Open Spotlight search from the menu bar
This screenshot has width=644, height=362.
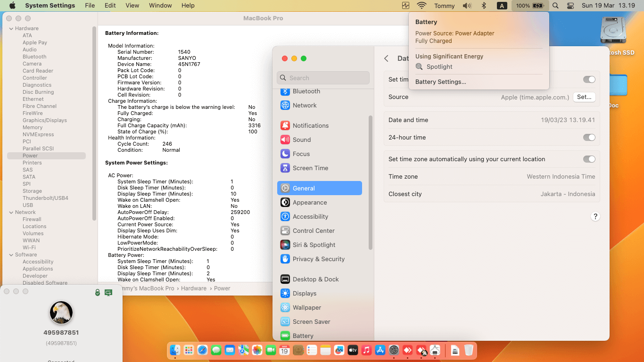coord(555,6)
